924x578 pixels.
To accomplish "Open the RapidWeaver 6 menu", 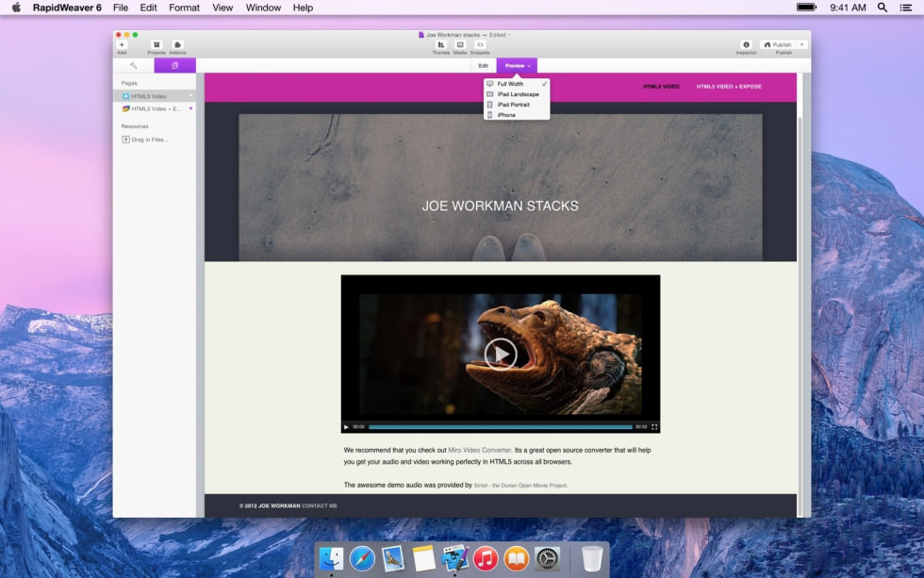I will tap(67, 8).
